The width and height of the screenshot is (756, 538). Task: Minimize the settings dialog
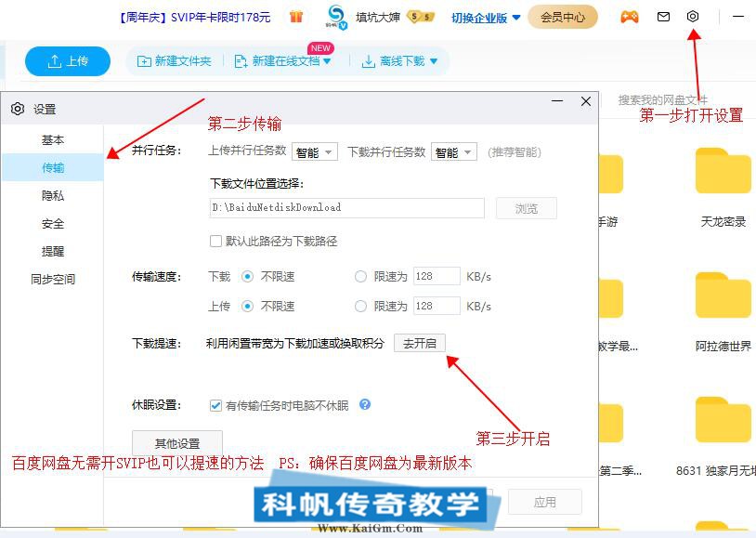point(557,101)
